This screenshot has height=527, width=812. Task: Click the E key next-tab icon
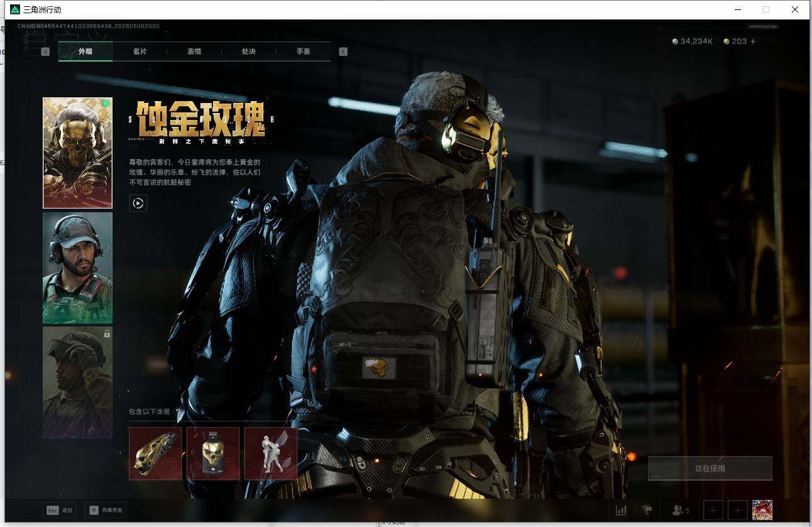343,52
